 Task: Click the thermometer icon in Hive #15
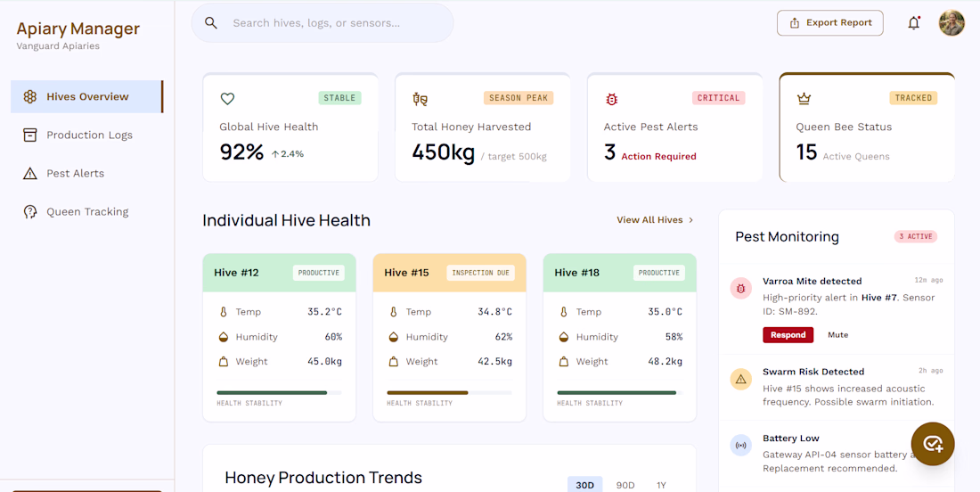[393, 312]
